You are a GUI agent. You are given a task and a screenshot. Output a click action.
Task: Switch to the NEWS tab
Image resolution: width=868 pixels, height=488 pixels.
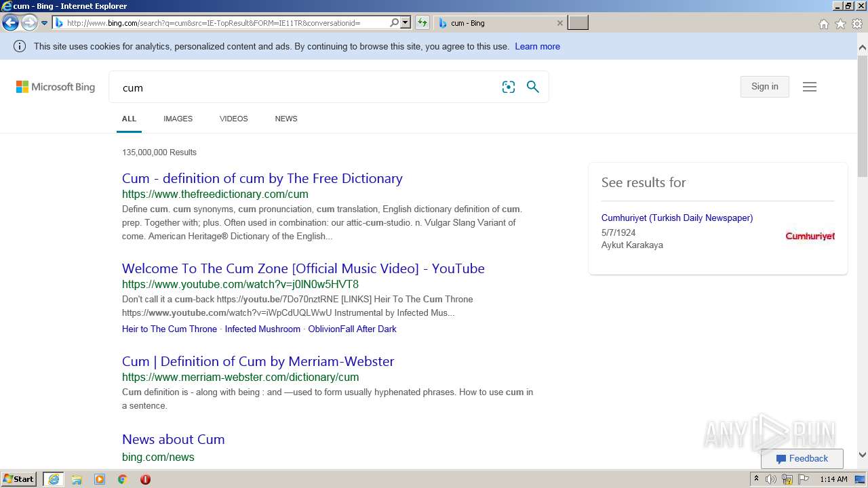click(x=286, y=119)
